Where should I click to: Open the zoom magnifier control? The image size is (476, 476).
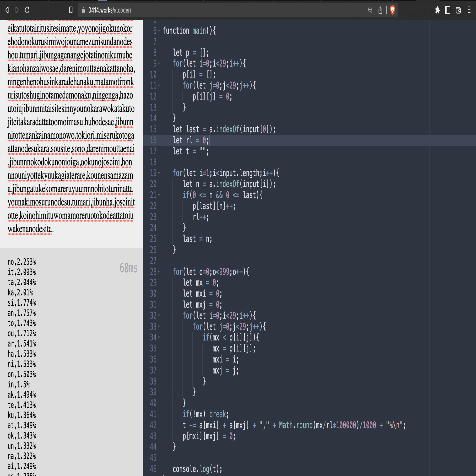[x=370, y=10]
